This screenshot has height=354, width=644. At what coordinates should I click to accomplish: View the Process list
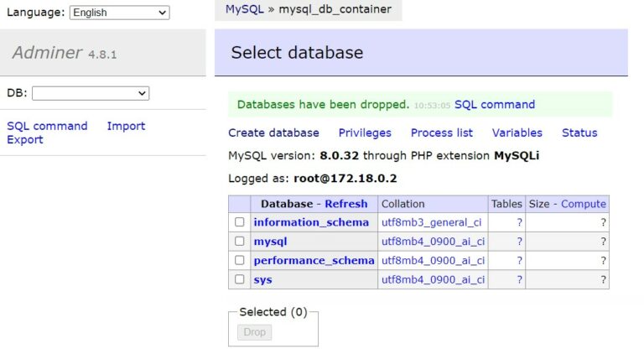(x=442, y=133)
